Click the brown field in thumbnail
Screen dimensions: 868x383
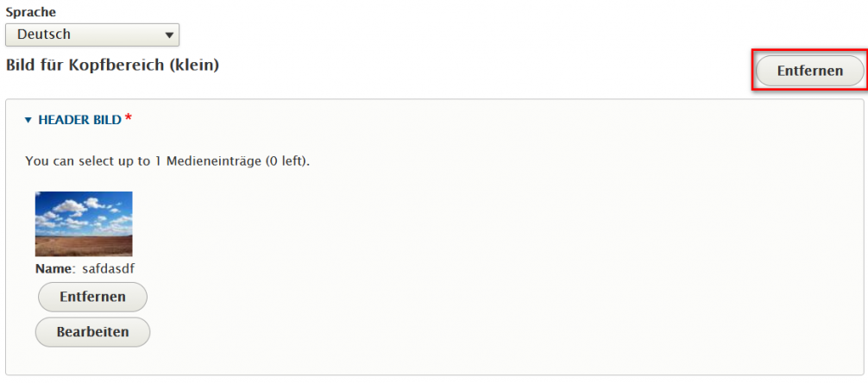[x=84, y=245]
